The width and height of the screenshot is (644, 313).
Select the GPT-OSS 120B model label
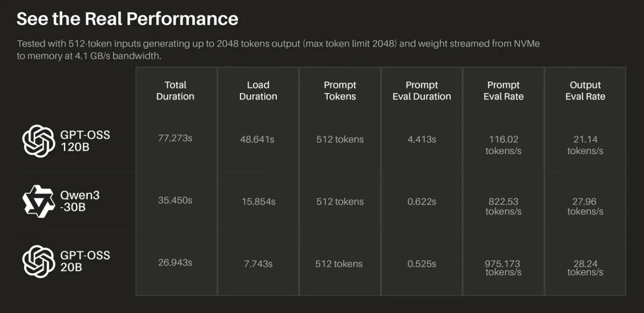click(85, 141)
